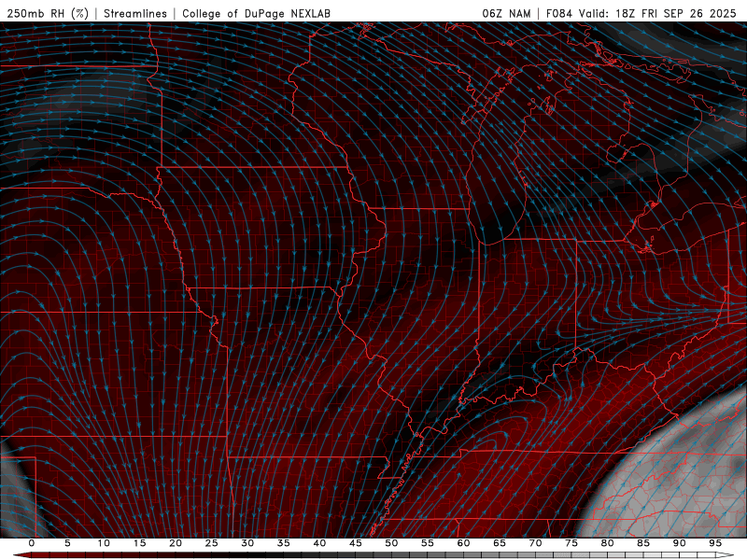Click the "90" label on the color scale

[x=679, y=543]
